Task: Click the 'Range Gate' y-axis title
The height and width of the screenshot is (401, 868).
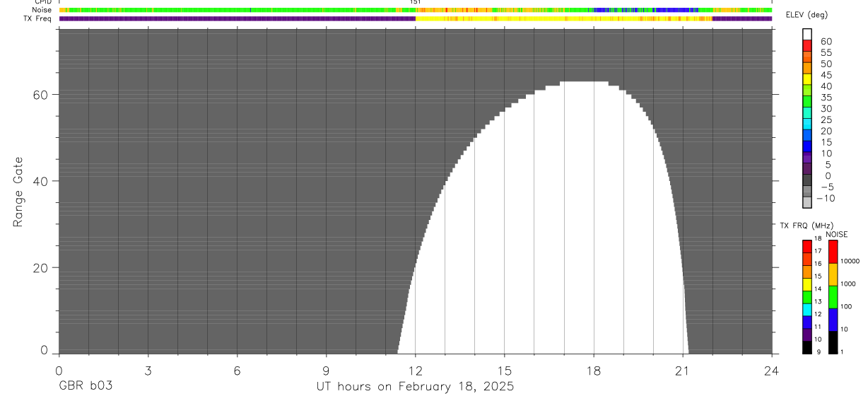Action: click(x=19, y=192)
